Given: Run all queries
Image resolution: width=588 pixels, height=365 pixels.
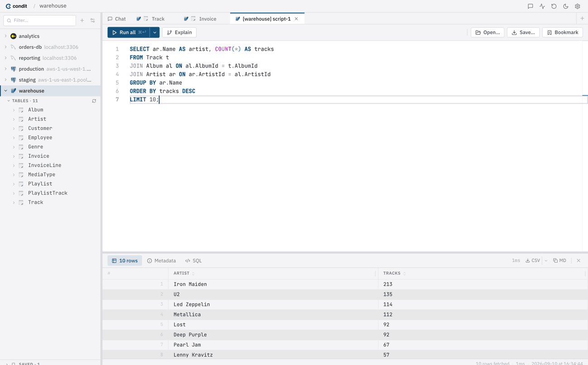Looking at the screenshot, I should point(128,33).
